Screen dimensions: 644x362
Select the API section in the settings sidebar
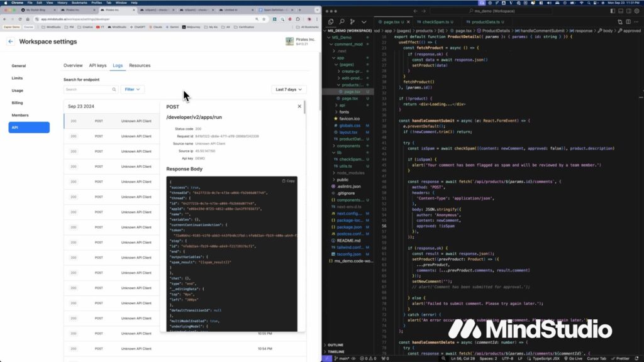coord(29,128)
